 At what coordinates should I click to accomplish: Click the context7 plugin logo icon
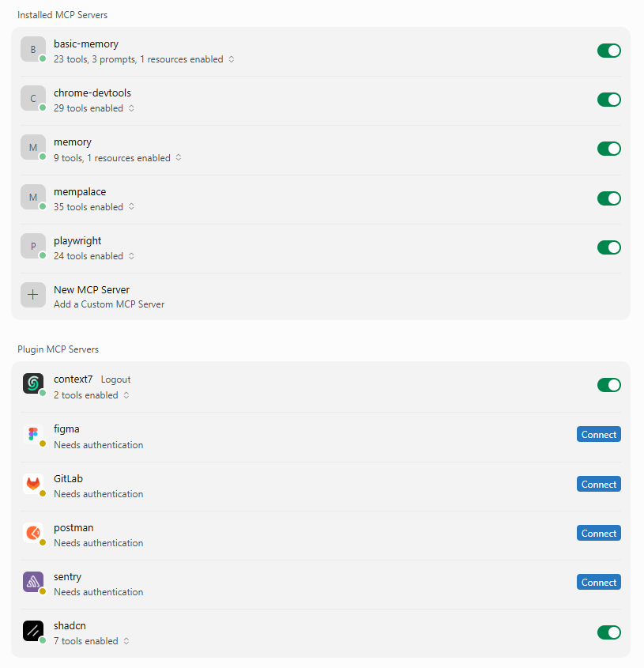(33, 383)
